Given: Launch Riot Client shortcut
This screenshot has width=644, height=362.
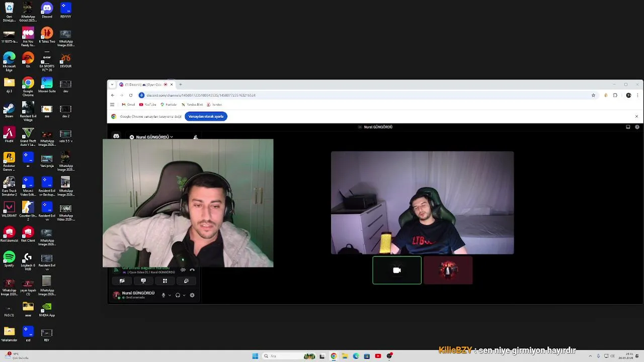Looking at the screenshot, I should [x=28, y=235].
